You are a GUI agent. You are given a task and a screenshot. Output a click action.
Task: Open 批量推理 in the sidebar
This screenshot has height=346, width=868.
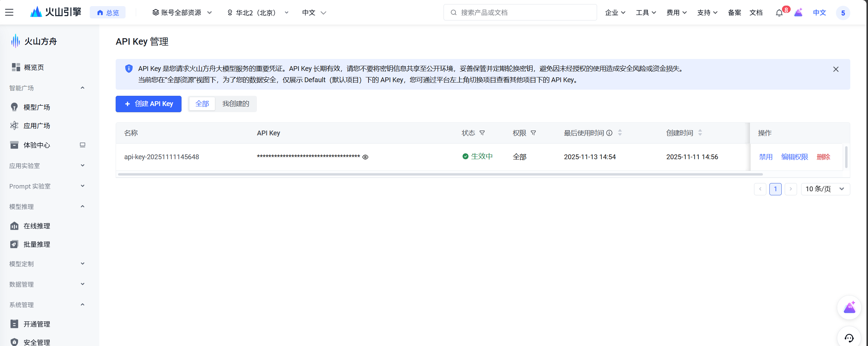tap(37, 244)
